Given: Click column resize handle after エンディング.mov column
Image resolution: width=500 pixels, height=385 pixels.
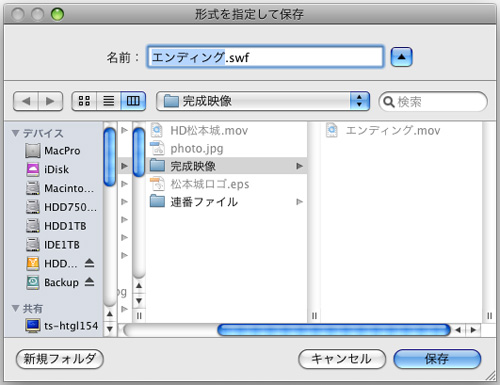Looking at the screenshot, I should tap(489, 315).
